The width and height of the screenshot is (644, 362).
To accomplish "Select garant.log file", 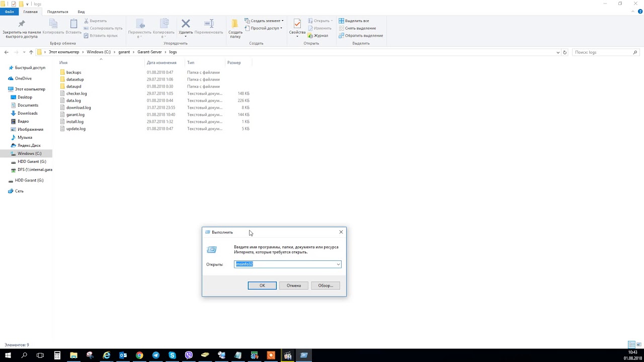I will tap(75, 115).
